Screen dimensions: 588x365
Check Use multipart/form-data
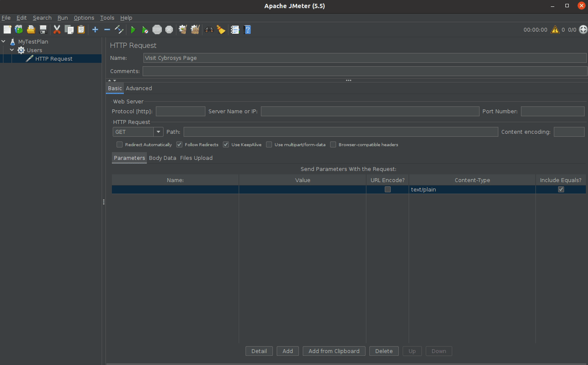(x=269, y=144)
